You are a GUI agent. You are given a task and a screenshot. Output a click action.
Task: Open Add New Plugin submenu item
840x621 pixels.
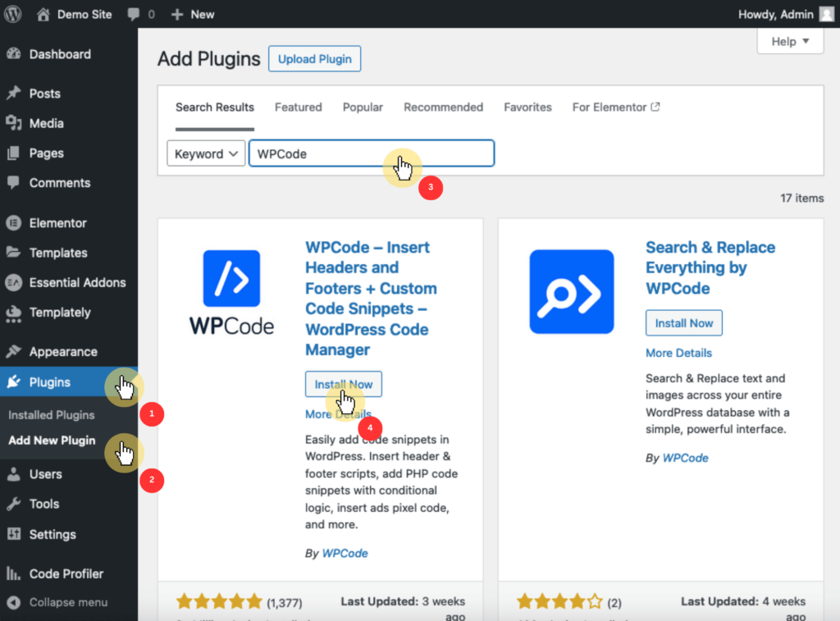tap(52, 441)
